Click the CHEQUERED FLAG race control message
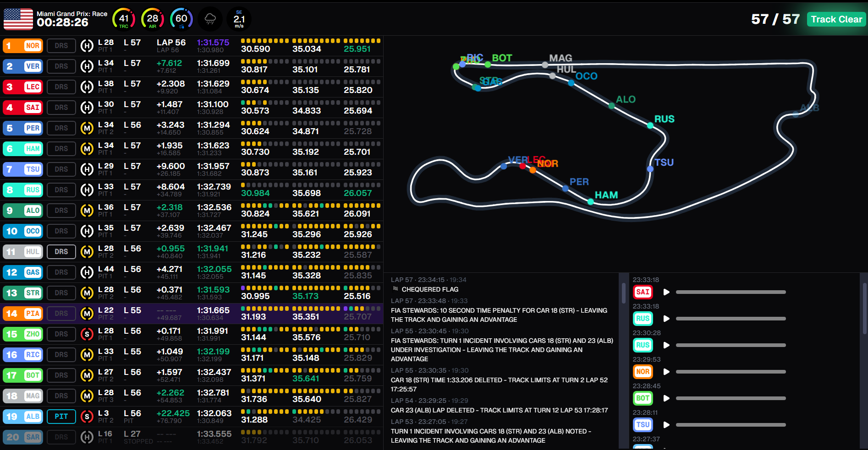 (430, 289)
